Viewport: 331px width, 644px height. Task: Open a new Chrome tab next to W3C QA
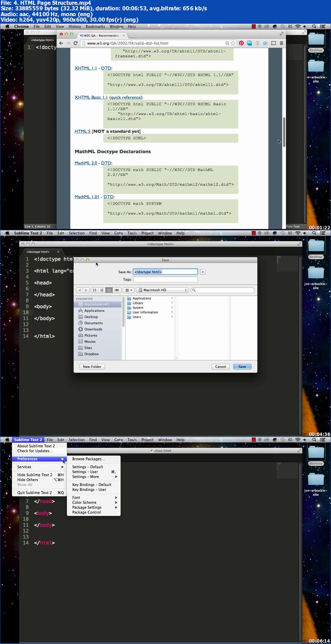click(x=132, y=35)
